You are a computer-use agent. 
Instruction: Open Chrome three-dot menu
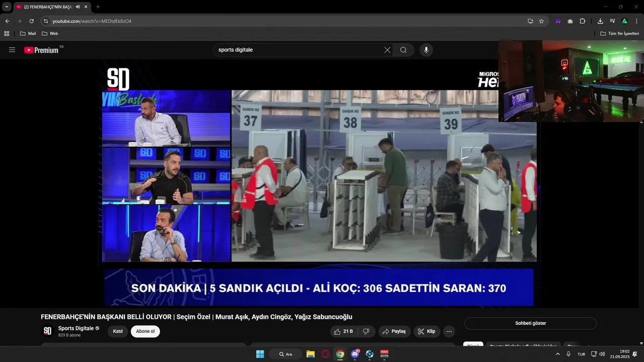coord(636,21)
